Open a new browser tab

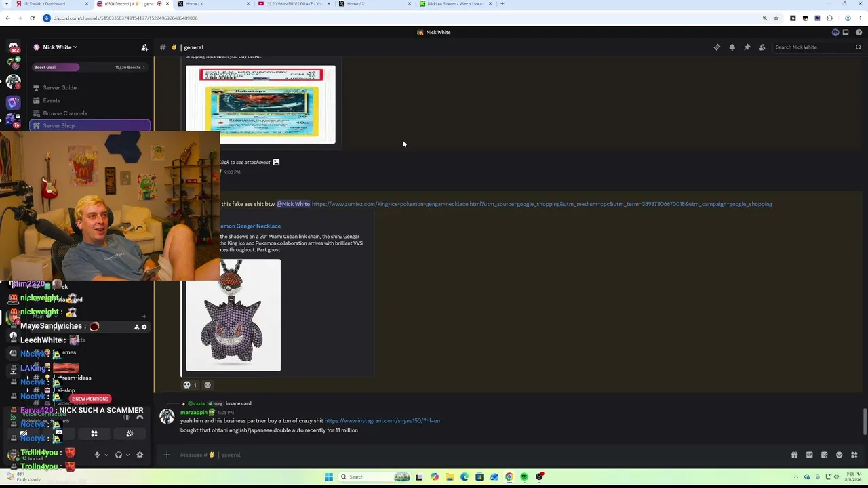pos(502,4)
